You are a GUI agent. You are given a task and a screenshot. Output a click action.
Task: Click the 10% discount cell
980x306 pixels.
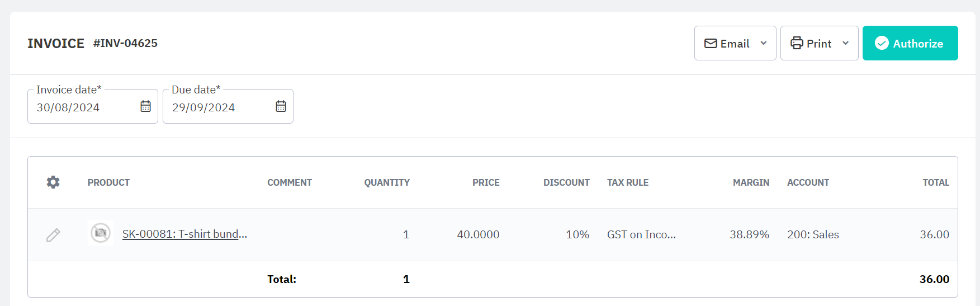577,234
